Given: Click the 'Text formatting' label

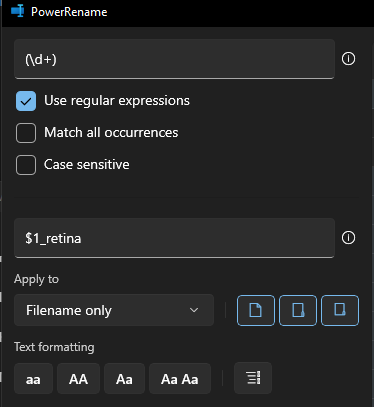Looking at the screenshot, I should click(x=54, y=347).
